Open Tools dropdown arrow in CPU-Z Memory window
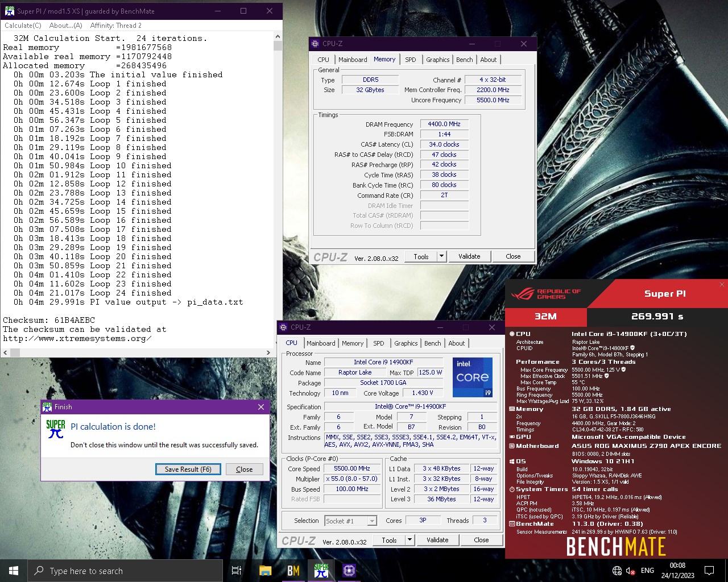 pyautogui.click(x=441, y=256)
